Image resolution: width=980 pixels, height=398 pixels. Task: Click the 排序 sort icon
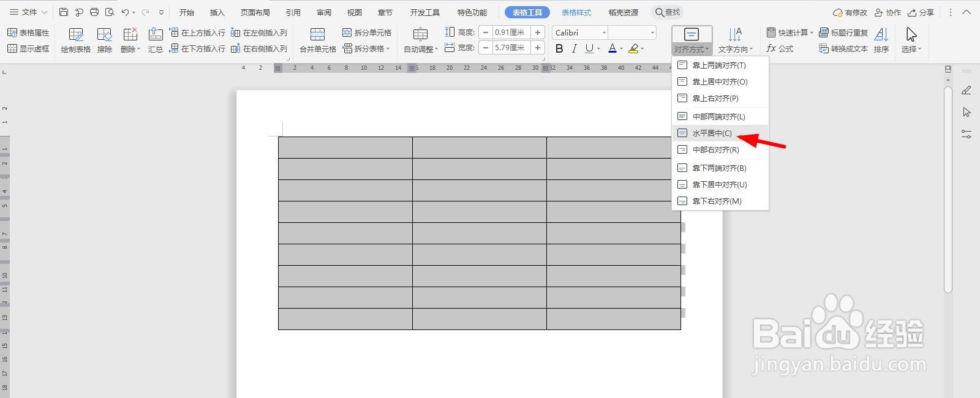[881, 40]
